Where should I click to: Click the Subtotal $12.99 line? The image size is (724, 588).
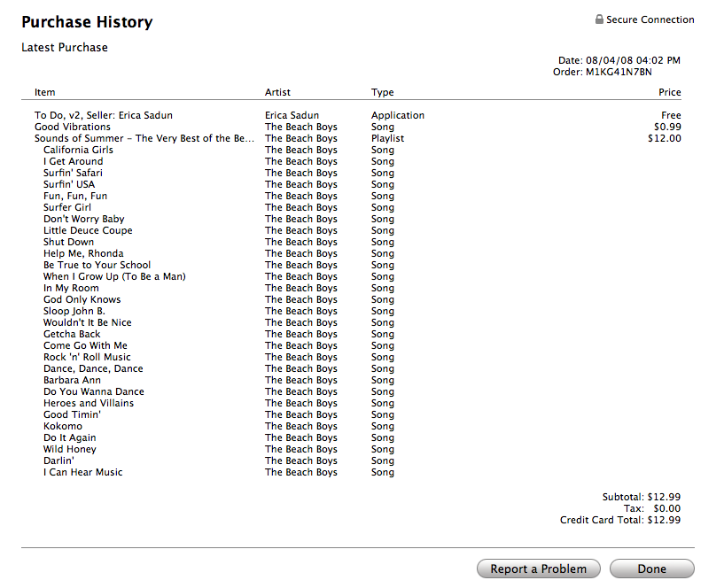[x=642, y=497]
